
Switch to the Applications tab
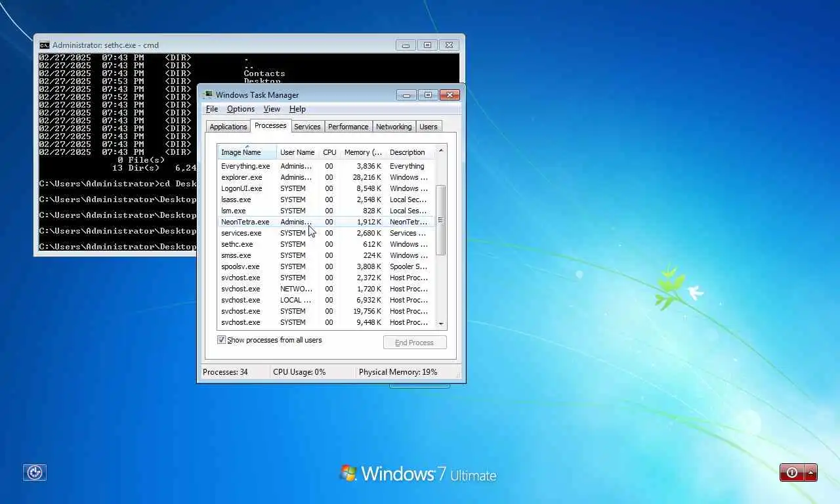pyautogui.click(x=228, y=127)
